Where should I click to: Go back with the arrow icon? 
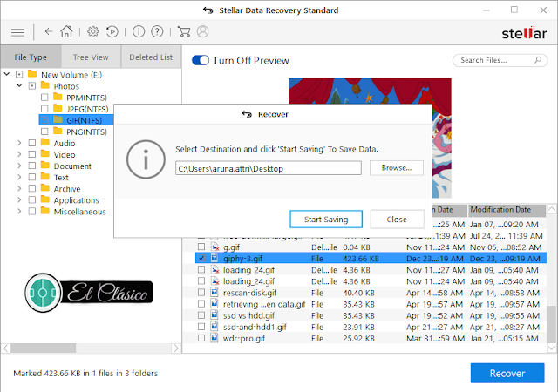49,31
